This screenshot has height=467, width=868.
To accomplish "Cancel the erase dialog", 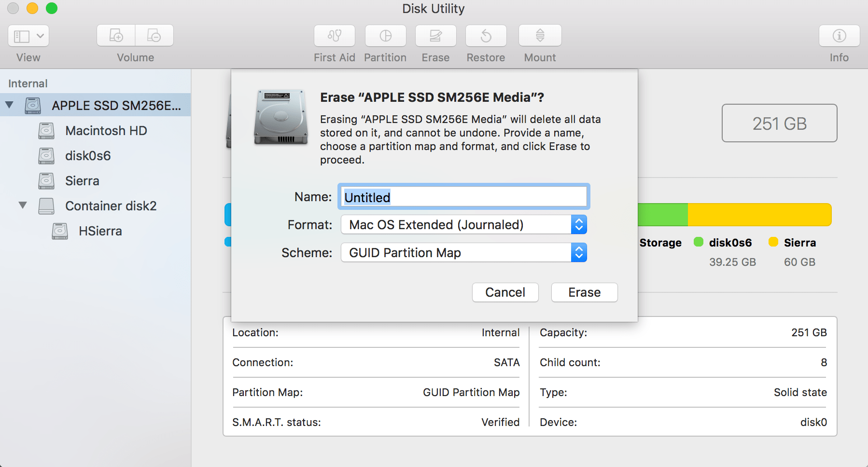I will click(505, 292).
